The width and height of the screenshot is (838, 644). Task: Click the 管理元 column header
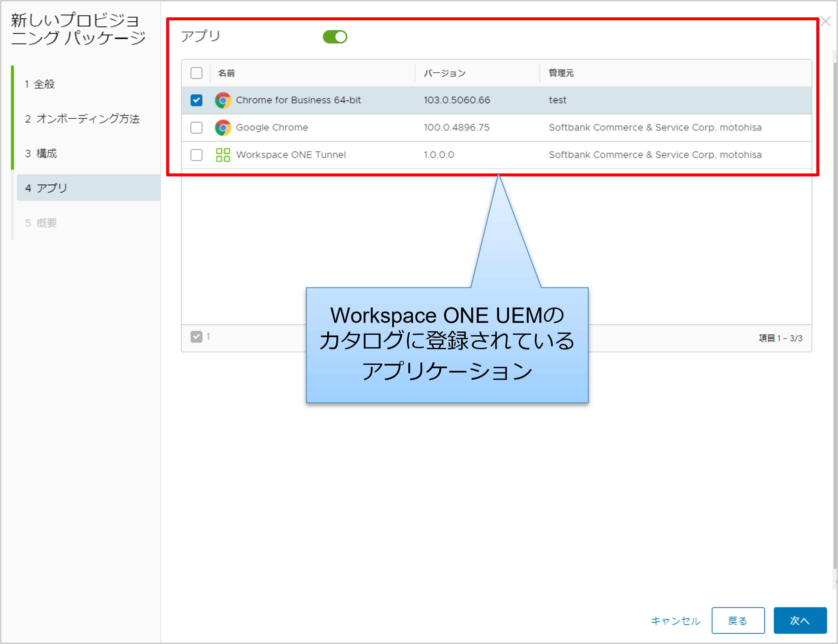click(x=560, y=73)
